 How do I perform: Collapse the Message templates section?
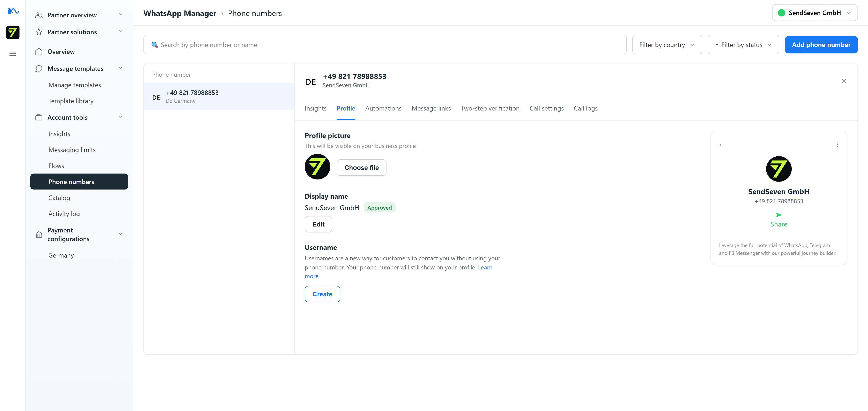coord(121,68)
